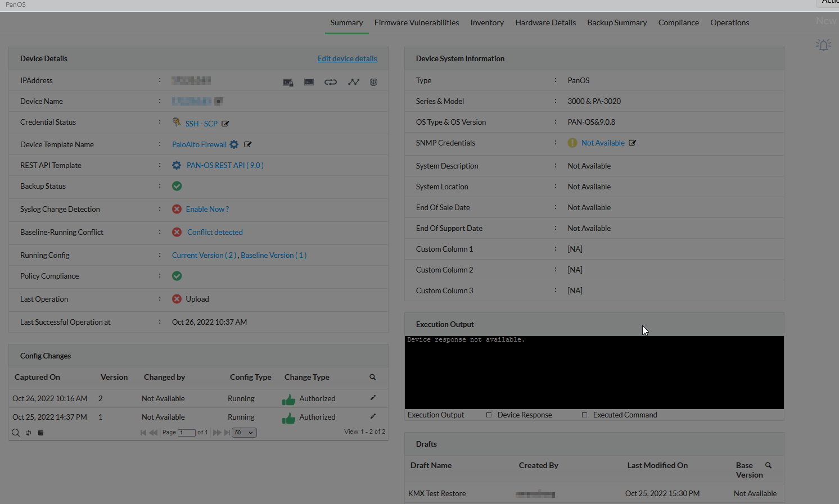Image resolution: width=839 pixels, height=504 pixels.
Task: Click the SNMP Not Available link
Action: (603, 143)
